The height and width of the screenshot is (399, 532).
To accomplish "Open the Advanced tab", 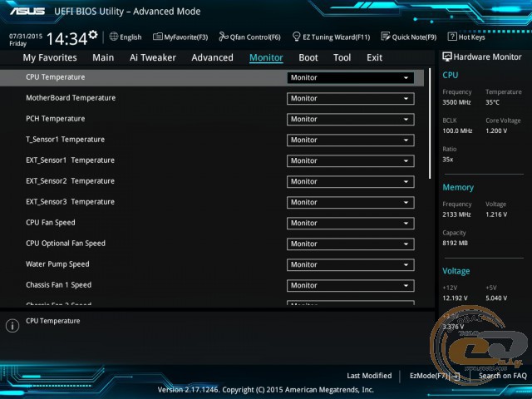I will 213,57.
